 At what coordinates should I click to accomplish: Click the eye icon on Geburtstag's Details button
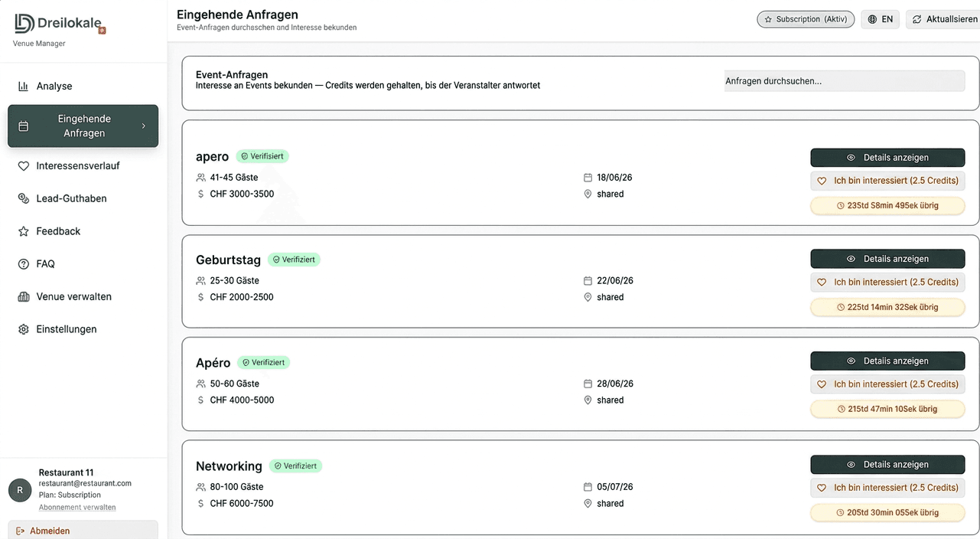click(x=851, y=259)
